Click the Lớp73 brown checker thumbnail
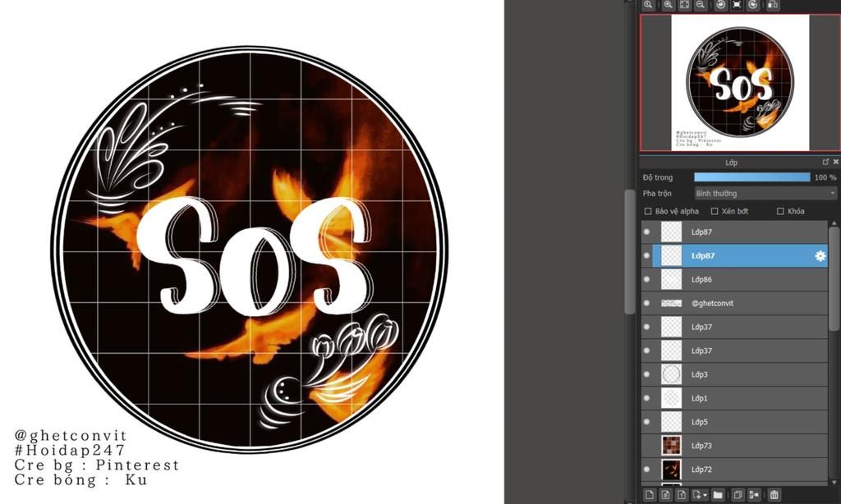 [x=671, y=446]
